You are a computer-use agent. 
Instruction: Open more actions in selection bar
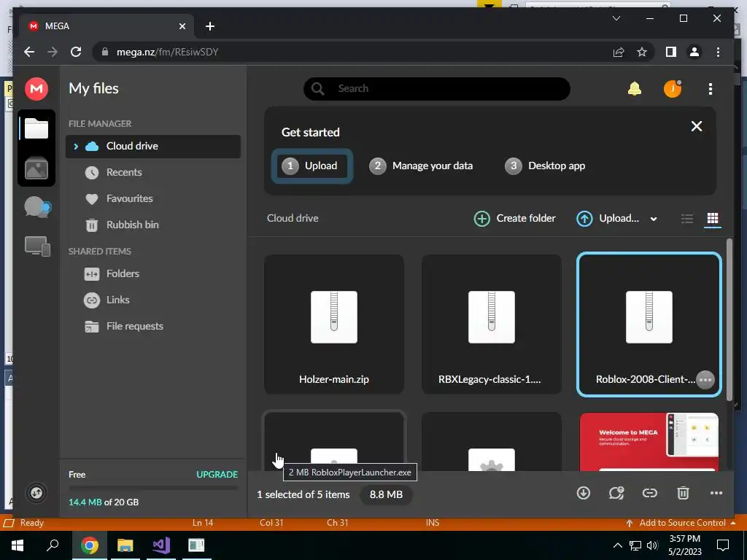click(x=716, y=493)
